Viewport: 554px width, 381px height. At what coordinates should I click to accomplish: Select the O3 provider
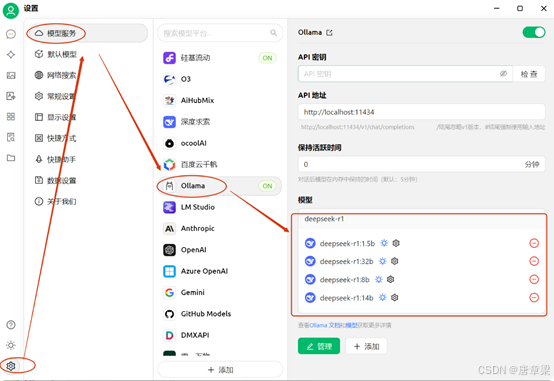(219, 79)
